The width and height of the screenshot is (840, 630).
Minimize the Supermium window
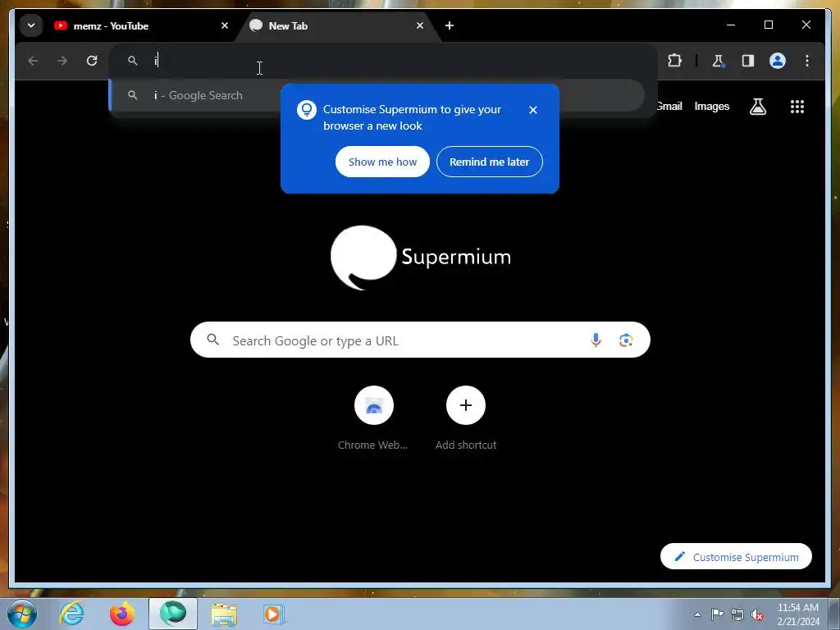(x=731, y=25)
